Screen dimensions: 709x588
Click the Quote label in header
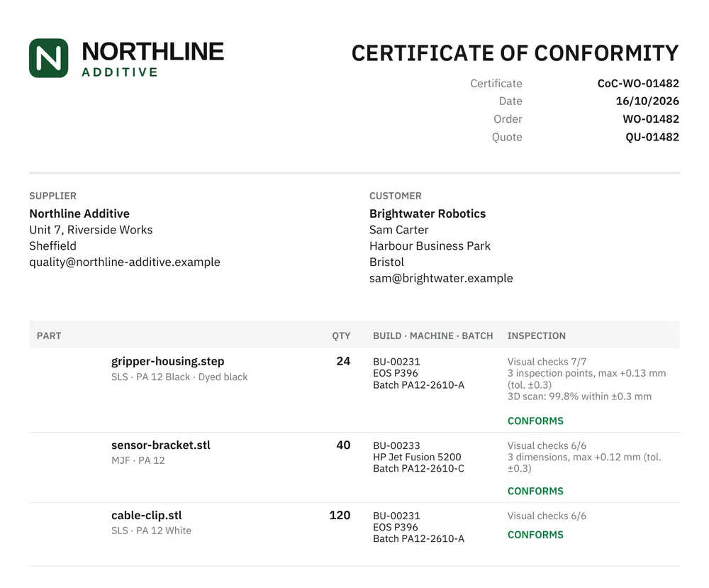(507, 137)
